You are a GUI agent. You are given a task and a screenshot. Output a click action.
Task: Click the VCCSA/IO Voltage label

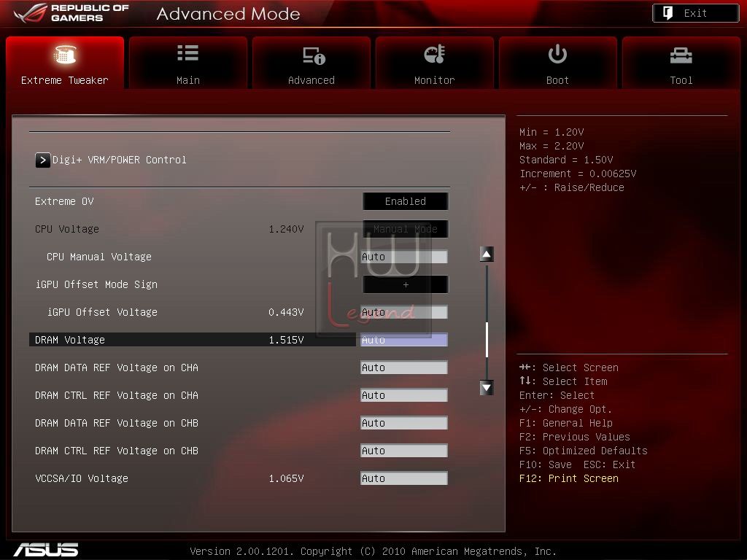click(82, 478)
